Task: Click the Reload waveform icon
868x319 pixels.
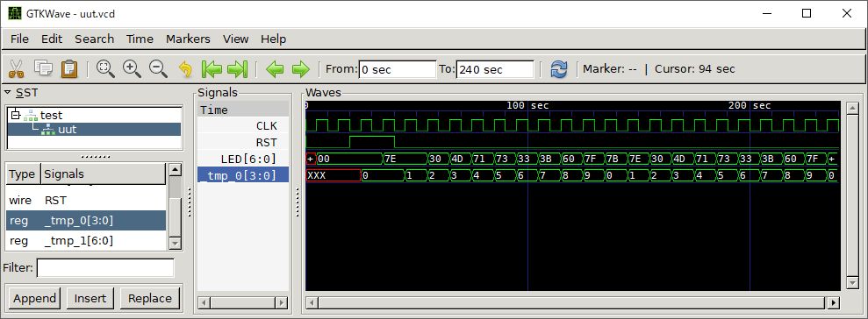Action: tap(559, 69)
